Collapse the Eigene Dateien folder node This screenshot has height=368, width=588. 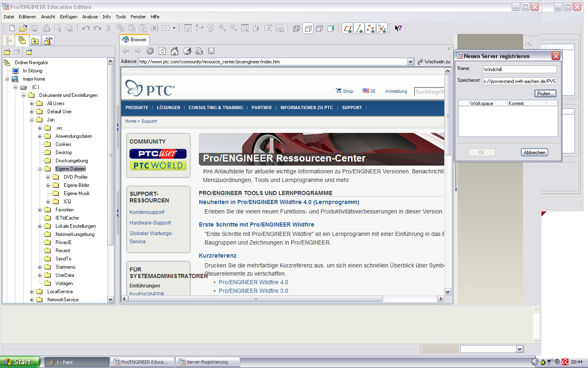(40, 169)
